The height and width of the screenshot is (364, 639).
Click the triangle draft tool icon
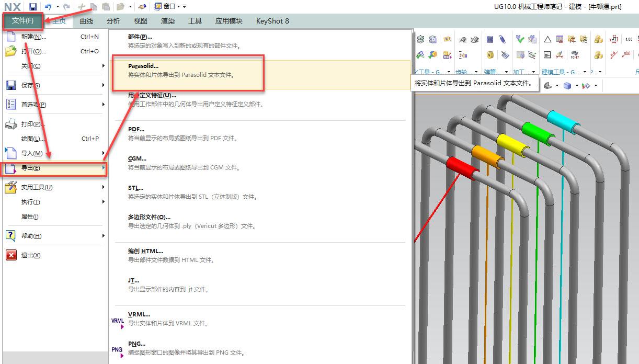click(548, 39)
